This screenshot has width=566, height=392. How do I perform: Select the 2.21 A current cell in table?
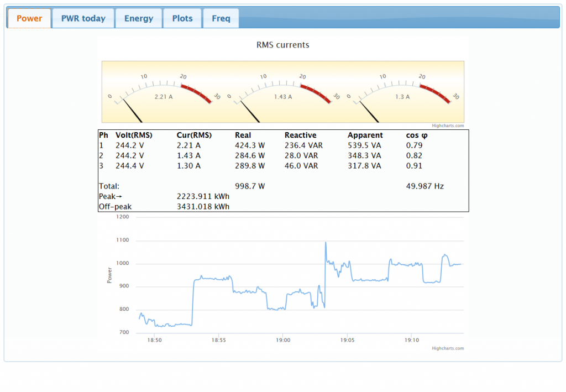tap(188, 145)
